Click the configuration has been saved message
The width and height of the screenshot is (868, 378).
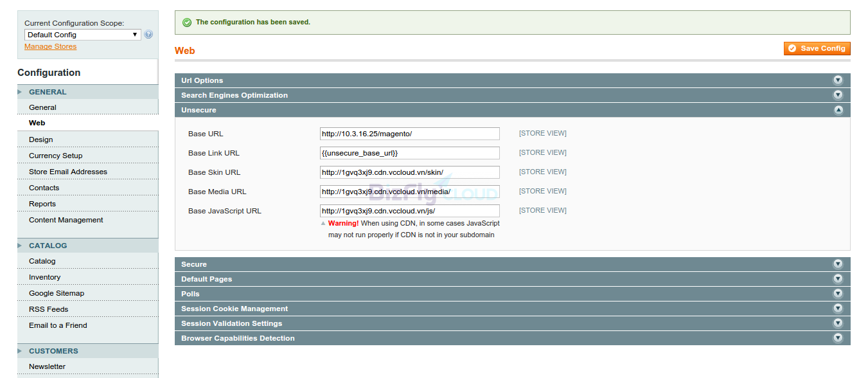(253, 22)
